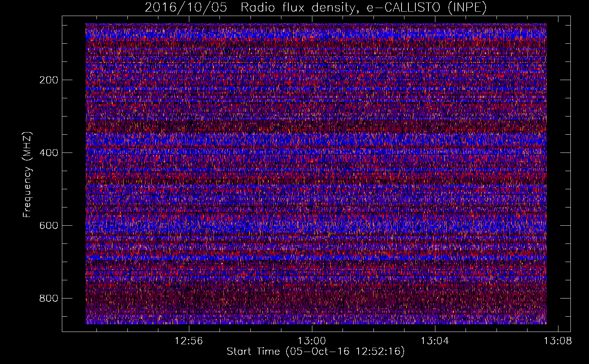Select the "Frequency (MHZ)" y-axis label
The image size is (589, 364).
pos(27,175)
